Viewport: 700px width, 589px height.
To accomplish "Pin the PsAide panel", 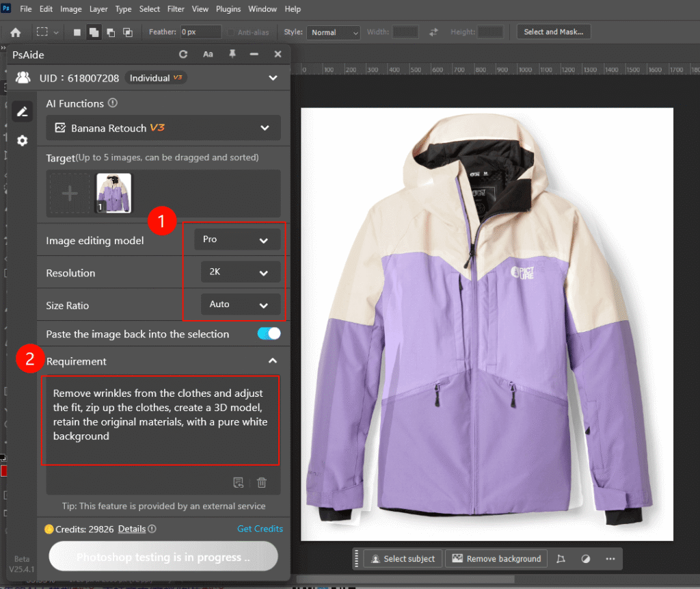I will 232,54.
